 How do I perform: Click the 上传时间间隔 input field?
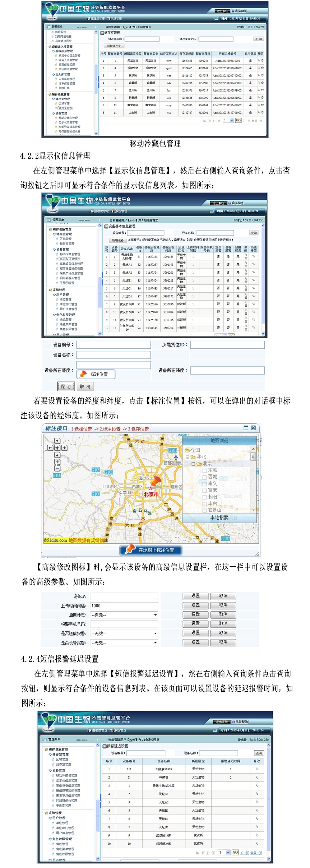[x=124, y=605]
